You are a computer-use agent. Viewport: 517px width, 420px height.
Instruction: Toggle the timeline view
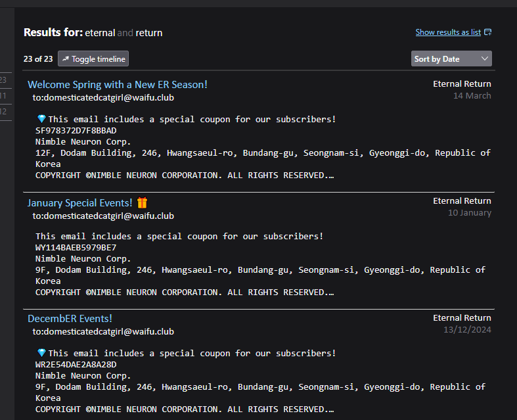click(x=93, y=58)
